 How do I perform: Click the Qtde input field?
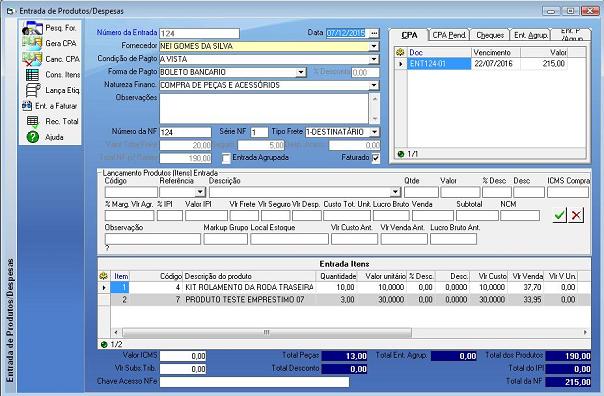point(421,192)
